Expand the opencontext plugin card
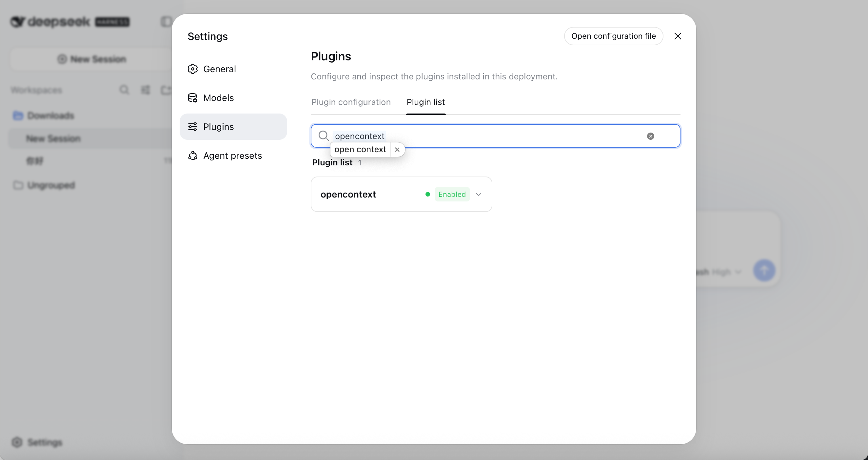This screenshot has height=460, width=868. pyautogui.click(x=478, y=194)
